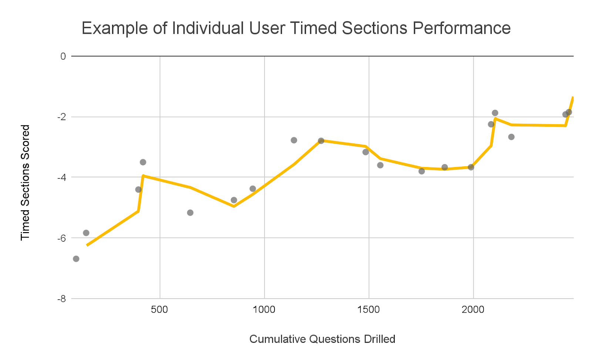Viewport: 592px width, 364px height.
Task: Click the x-axis tick label 2000
Action: (x=473, y=309)
